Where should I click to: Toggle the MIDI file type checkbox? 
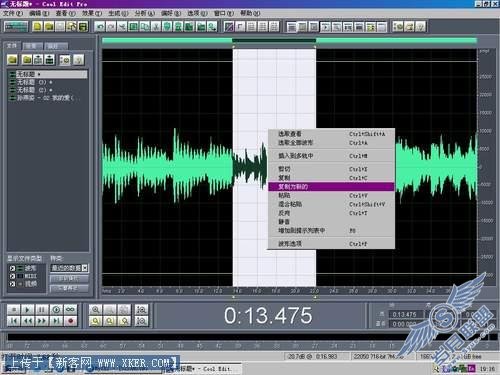[12, 276]
